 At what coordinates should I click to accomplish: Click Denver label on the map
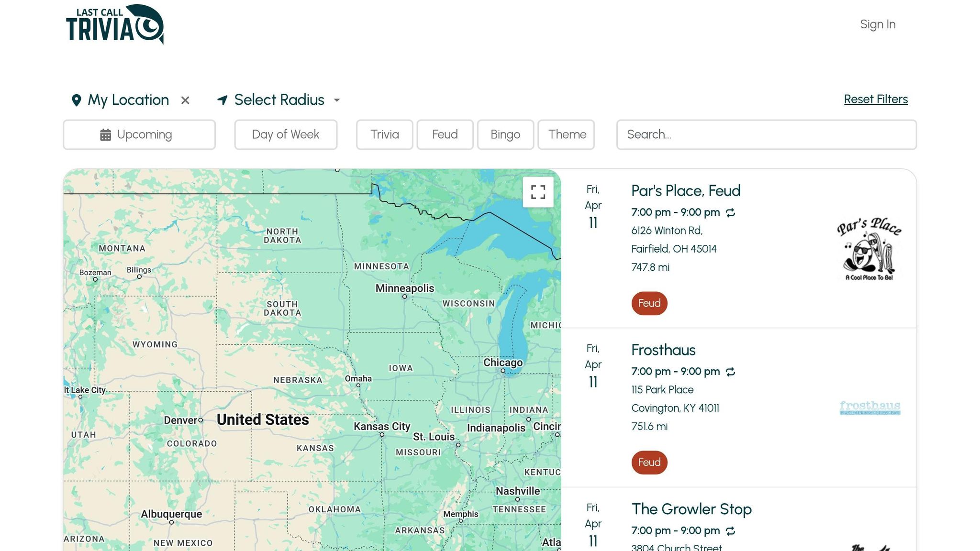click(x=180, y=420)
